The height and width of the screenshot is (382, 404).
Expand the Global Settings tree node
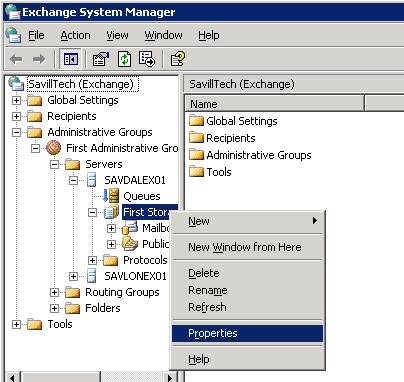[x=16, y=100]
